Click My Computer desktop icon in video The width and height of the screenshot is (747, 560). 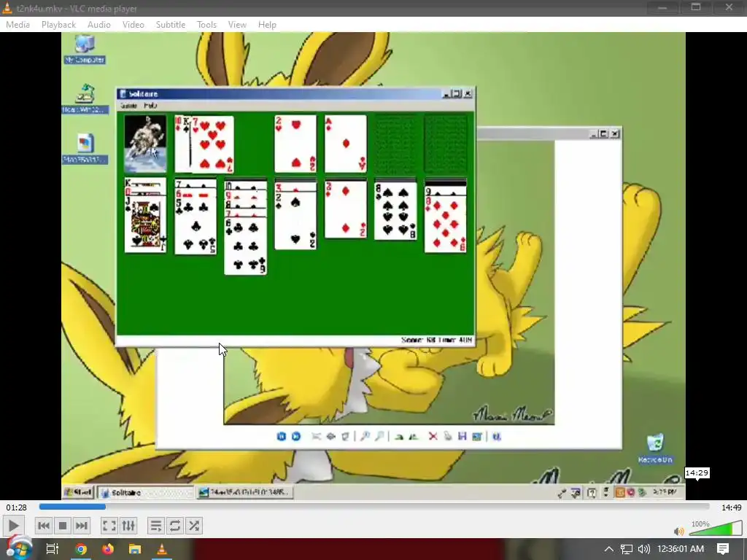click(85, 49)
